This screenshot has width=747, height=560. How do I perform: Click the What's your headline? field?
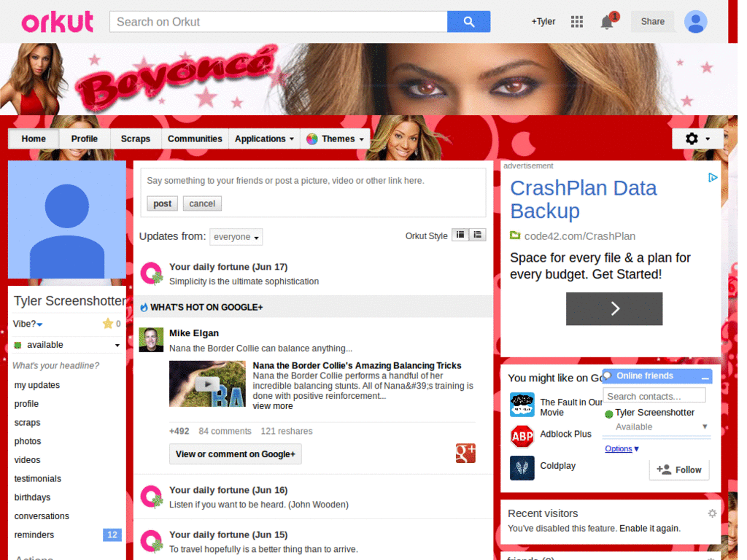click(x=55, y=365)
